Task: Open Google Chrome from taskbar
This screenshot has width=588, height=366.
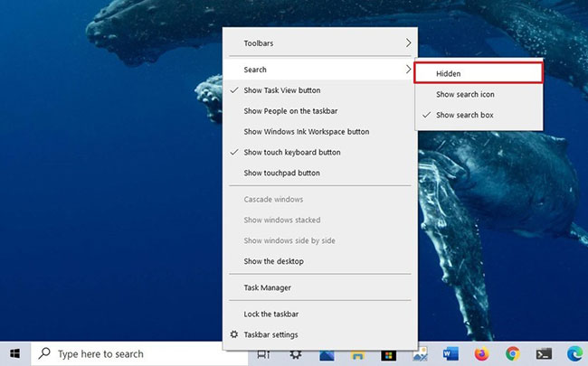Action: 513,353
